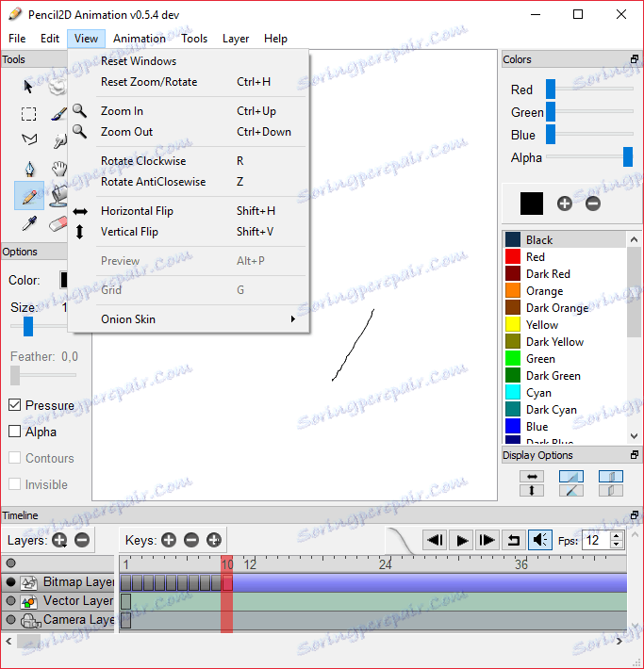Select the Smudge finger tool
644x669 pixels.
point(59,140)
